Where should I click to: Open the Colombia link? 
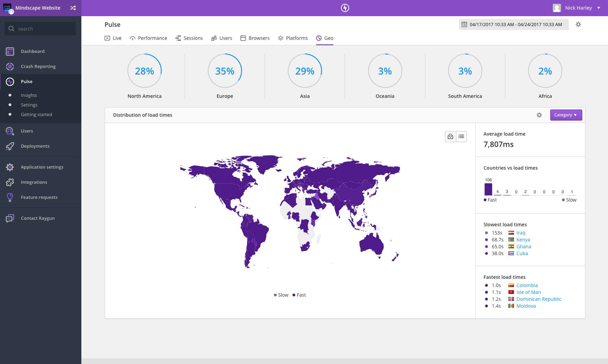click(527, 285)
